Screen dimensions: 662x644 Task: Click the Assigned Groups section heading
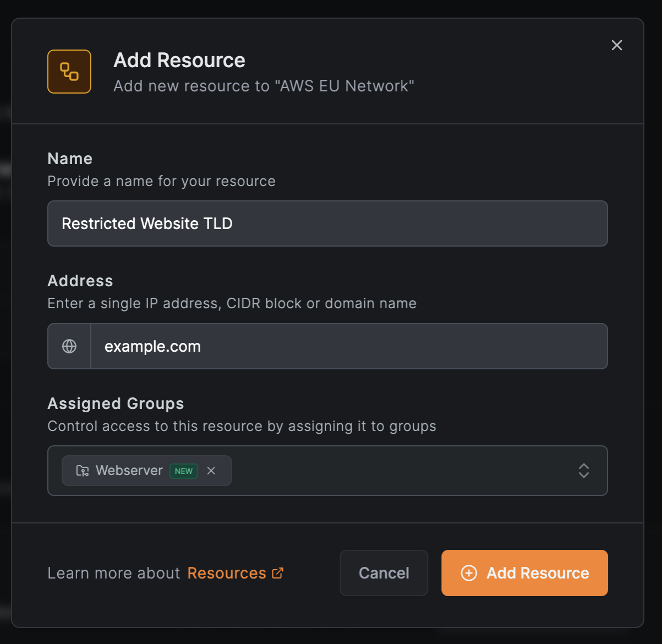(x=116, y=403)
